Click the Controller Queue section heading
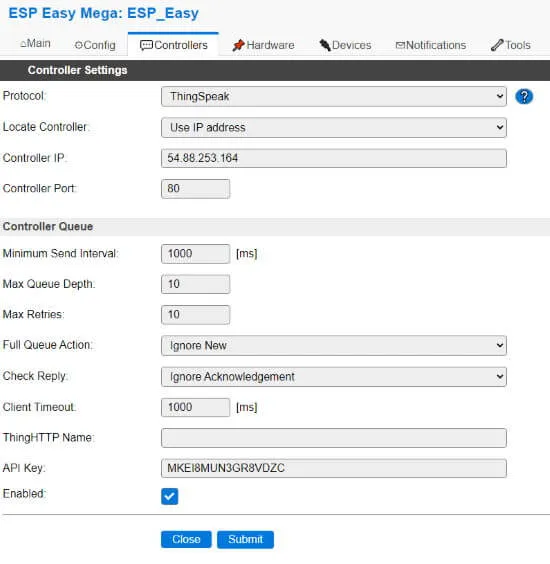Viewport: 550px width, 564px height. (48, 227)
